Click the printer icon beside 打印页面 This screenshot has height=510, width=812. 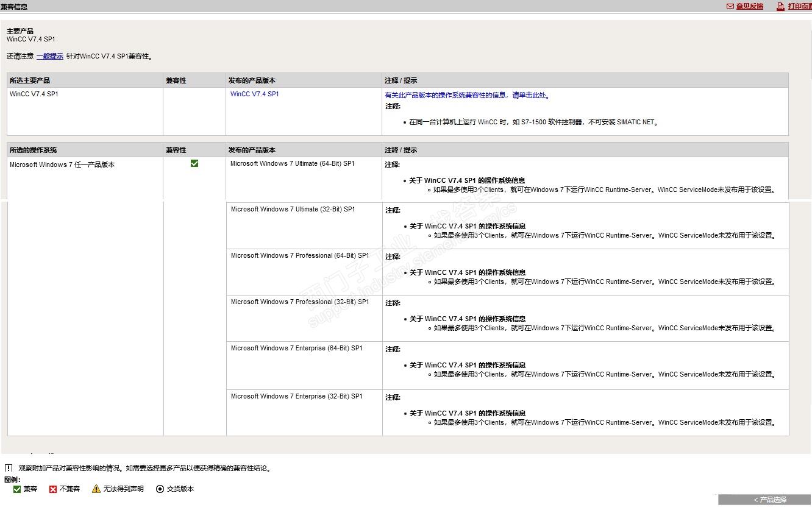tap(780, 6)
